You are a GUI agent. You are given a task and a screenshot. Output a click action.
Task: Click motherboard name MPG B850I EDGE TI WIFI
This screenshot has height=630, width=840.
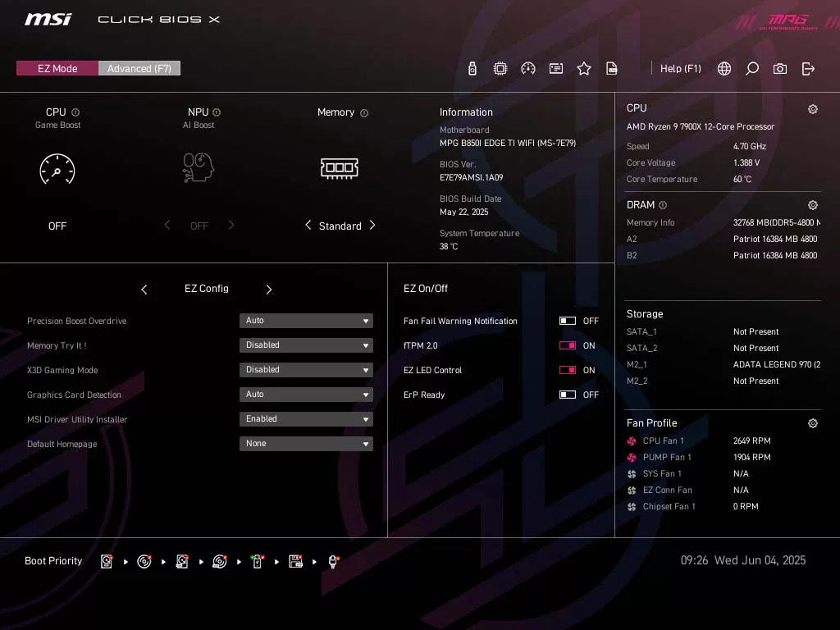click(508, 143)
